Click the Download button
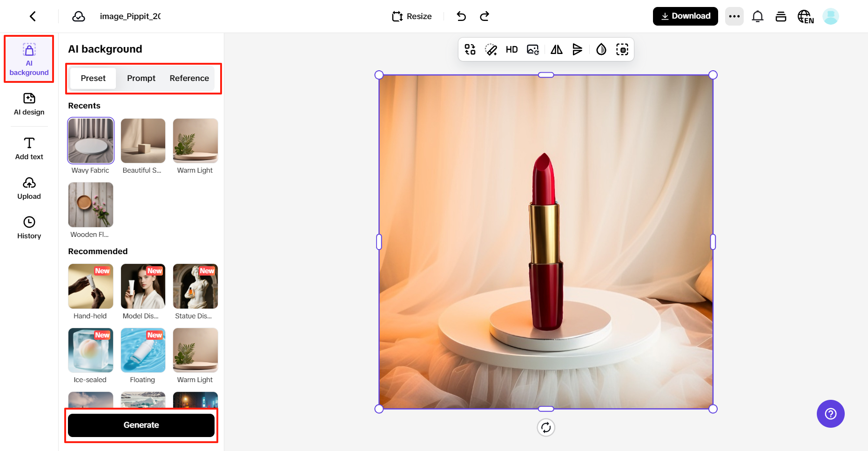Viewport: 868px width, 451px height. coord(685,16)
